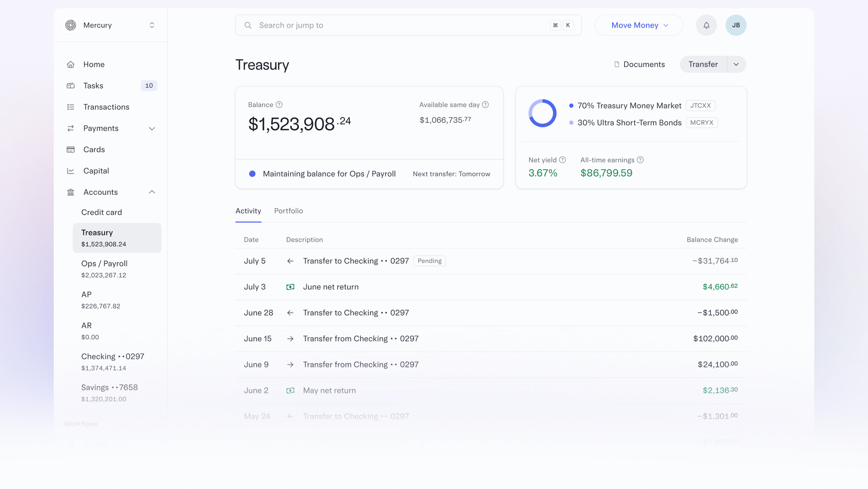Focus the Search or jump to field
868x489 pixels.
coord(408,25)
